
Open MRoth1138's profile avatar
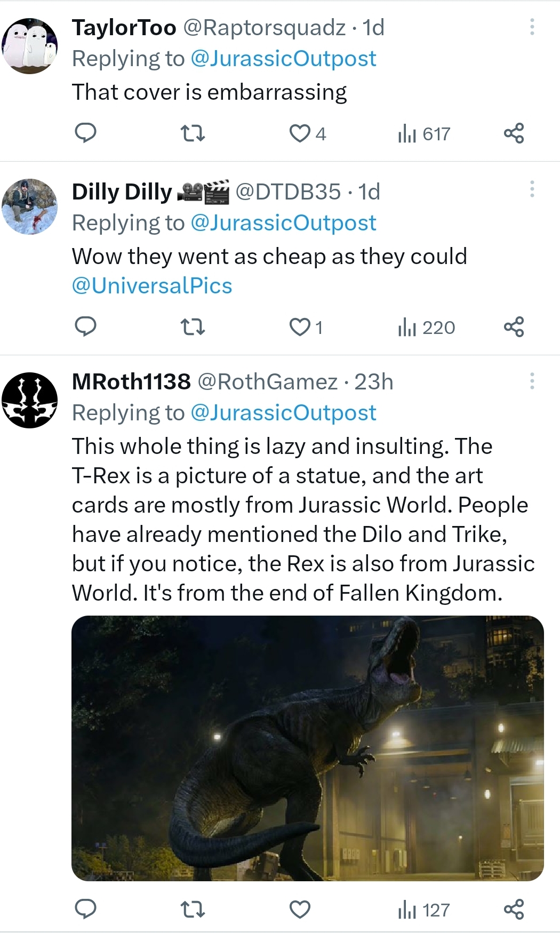pyautogui.click(x=30, y=400)
